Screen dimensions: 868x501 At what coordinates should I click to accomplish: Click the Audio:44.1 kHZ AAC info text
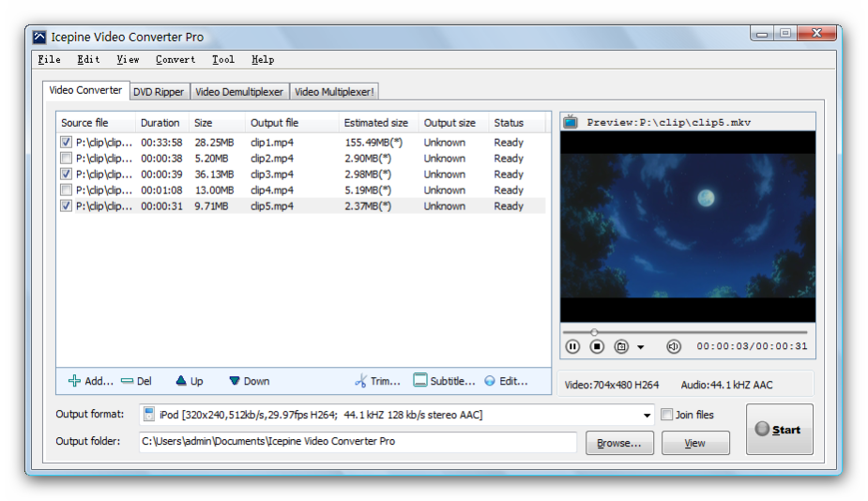click(727, 385)
